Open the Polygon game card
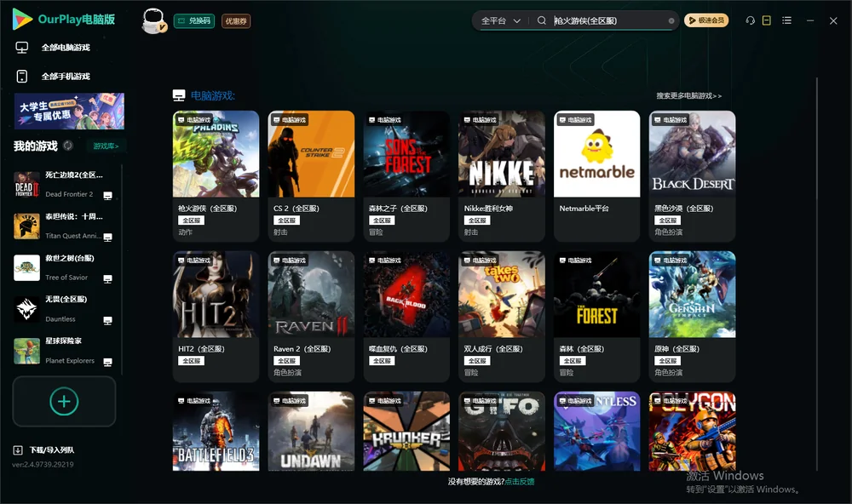Image resolution: width=852 pixels, height=504 pixels. tap(692, 432)
